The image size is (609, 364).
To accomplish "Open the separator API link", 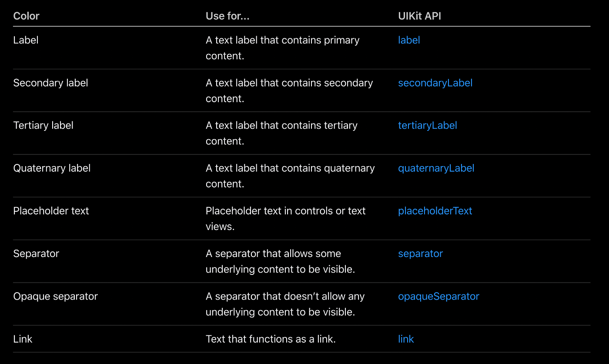I will click(x=420, y=254).
